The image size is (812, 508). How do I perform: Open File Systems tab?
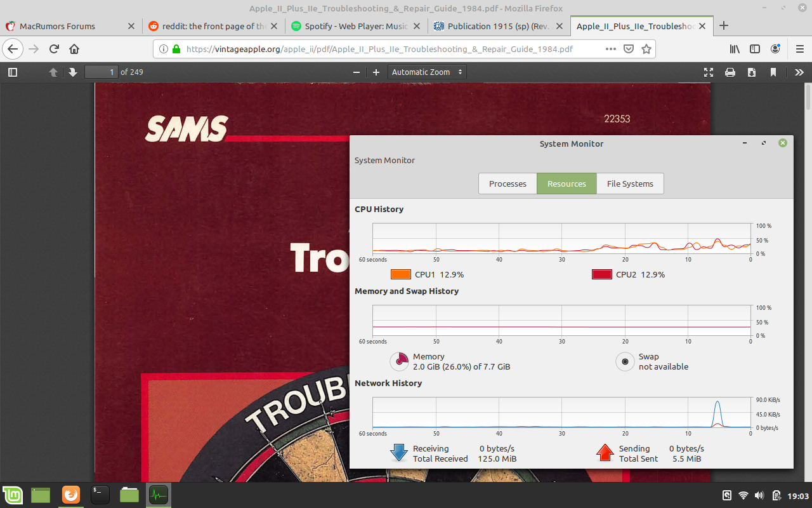pyautogui.click(x=630, y=184)
